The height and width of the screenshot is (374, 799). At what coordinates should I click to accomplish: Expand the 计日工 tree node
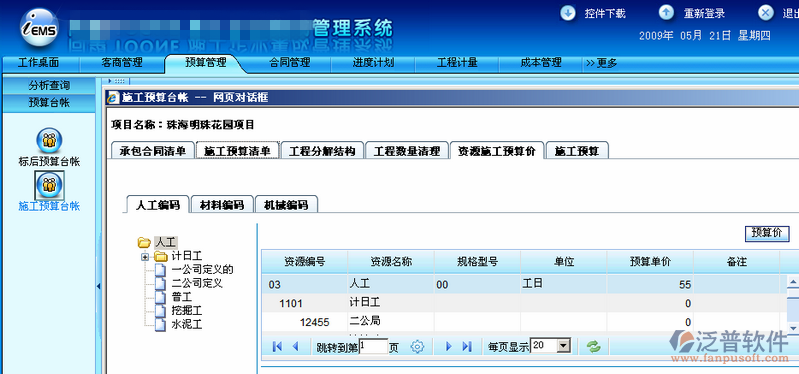145,257
